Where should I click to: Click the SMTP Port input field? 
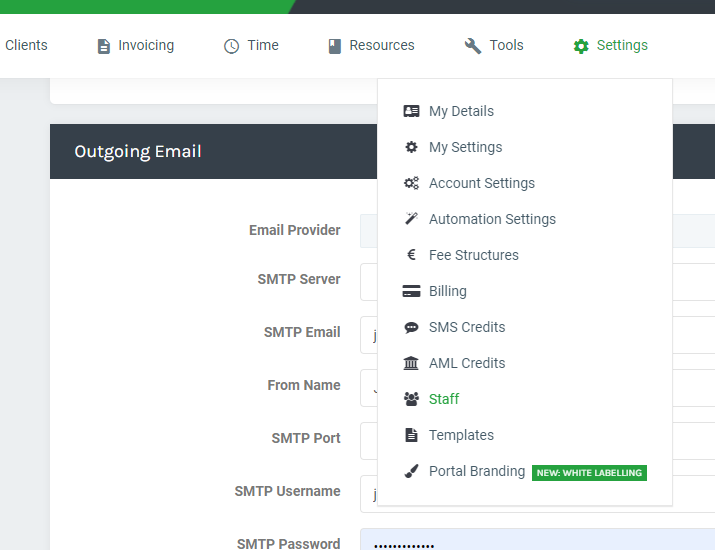tap(537, 441)
